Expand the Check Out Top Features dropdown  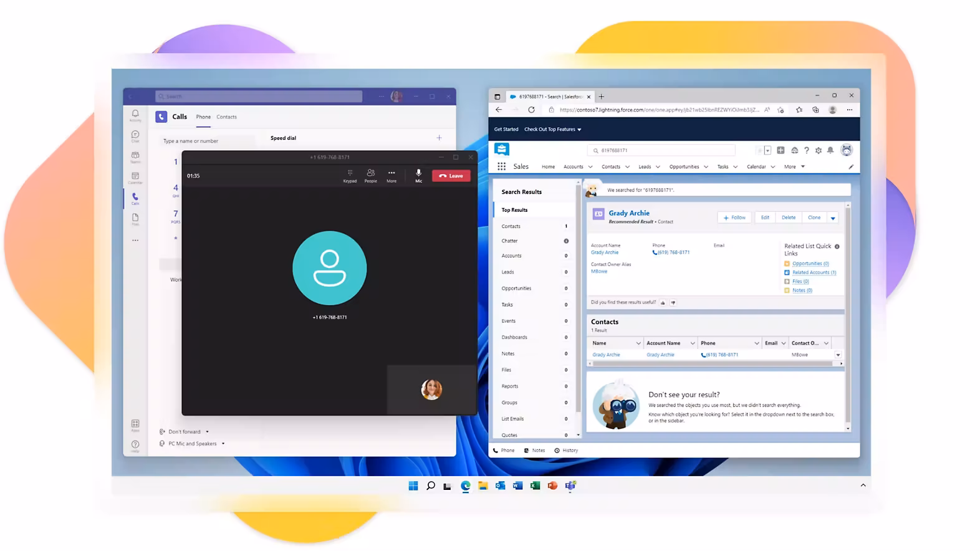point(553,129)
